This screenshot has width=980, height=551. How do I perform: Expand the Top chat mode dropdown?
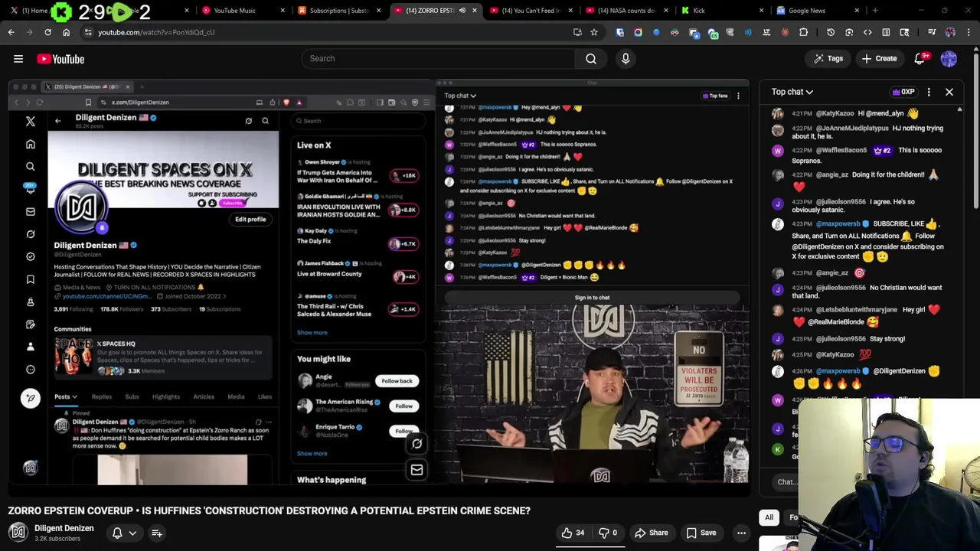(792, 92)
